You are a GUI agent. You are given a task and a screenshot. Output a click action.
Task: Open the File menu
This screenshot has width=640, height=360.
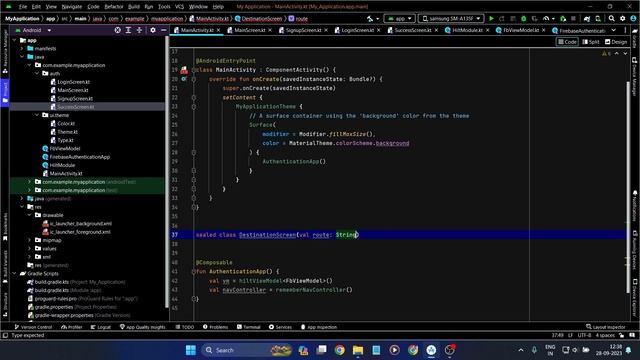[x=23, y=7]
